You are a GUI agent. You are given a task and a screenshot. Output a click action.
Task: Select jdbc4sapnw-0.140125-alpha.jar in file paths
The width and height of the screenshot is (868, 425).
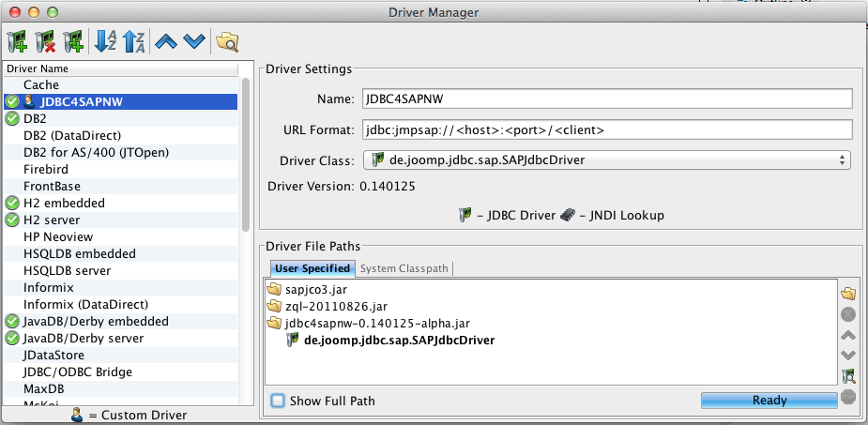(x=378, y=323)
